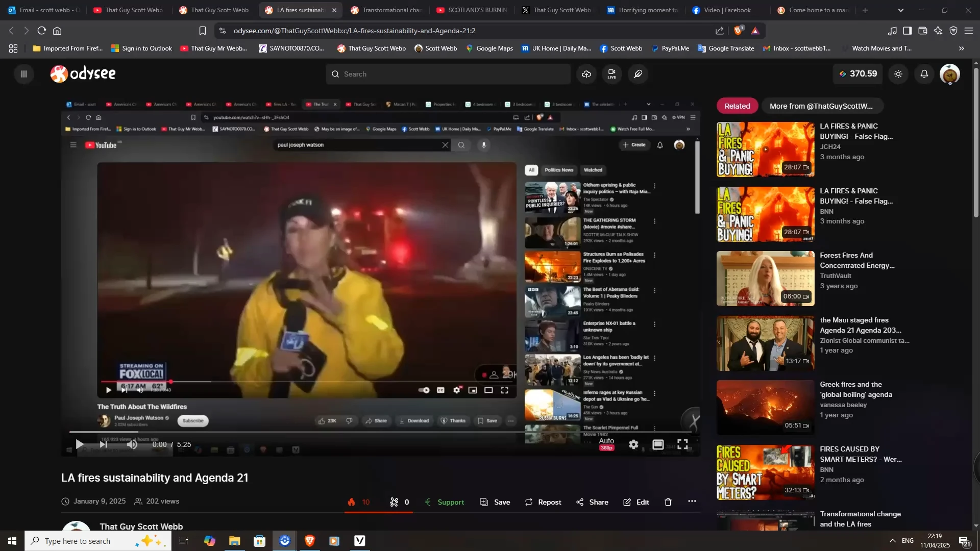The image size is (980, 551).
Task: Start a livestream with the Live icon
Action: point(611,74)
